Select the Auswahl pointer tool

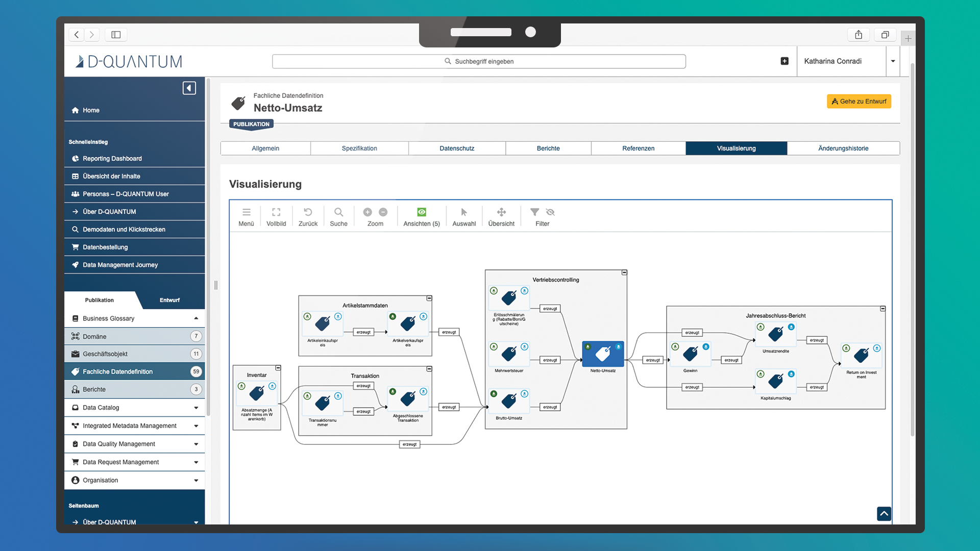(x=464, y=212)
